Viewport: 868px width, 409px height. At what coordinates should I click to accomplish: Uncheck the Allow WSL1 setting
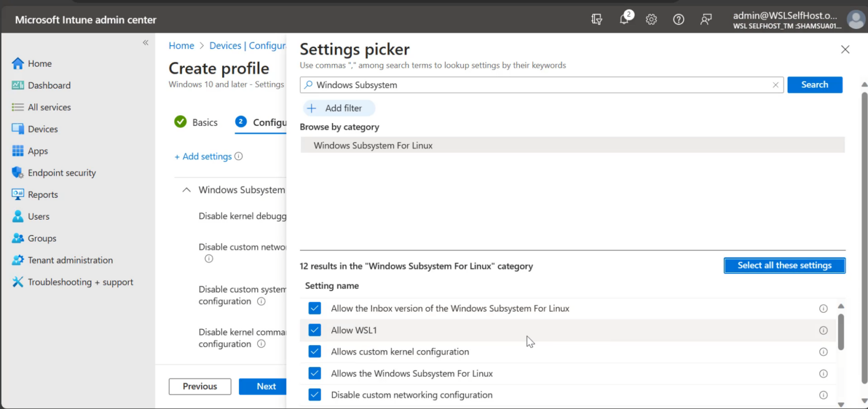coord(314,330)
